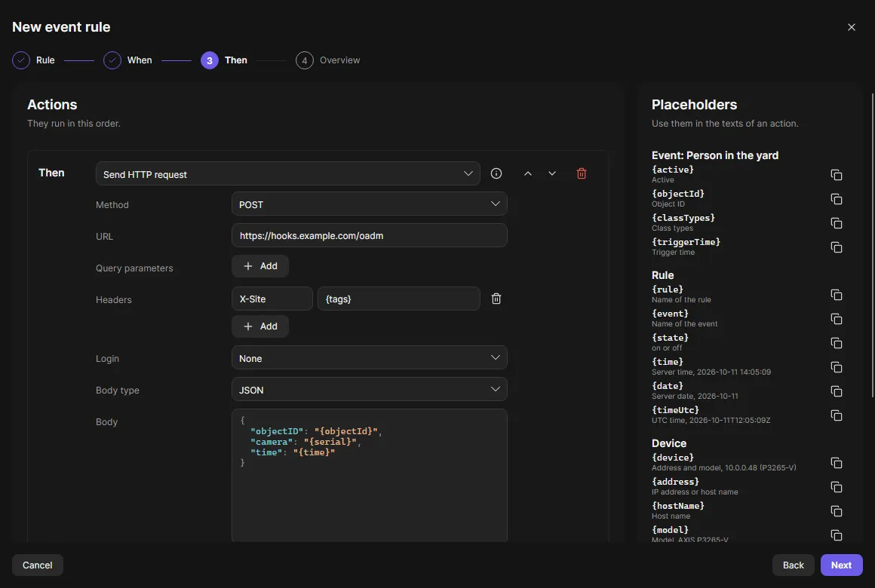Viewport: 875px width, 588px height.
Task: Select the {serial} text in body
Action: tap(330, 442)
